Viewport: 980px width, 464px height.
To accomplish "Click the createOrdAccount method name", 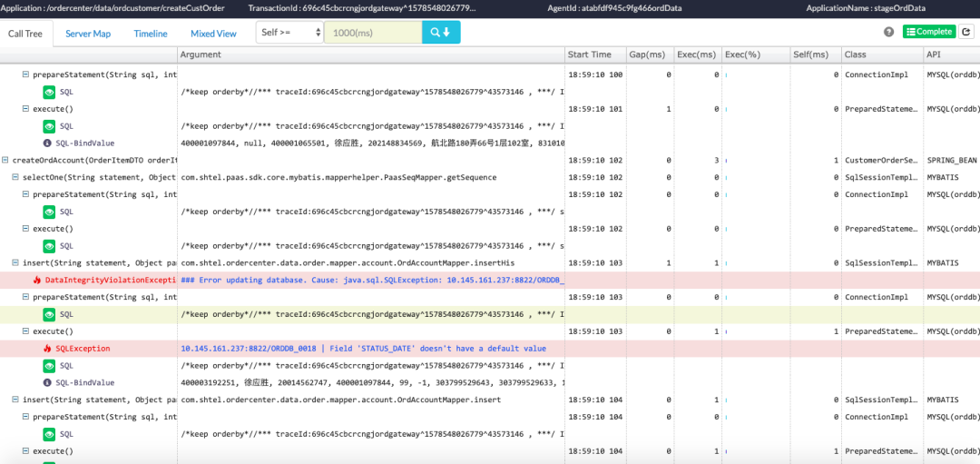I will (93, 161).
